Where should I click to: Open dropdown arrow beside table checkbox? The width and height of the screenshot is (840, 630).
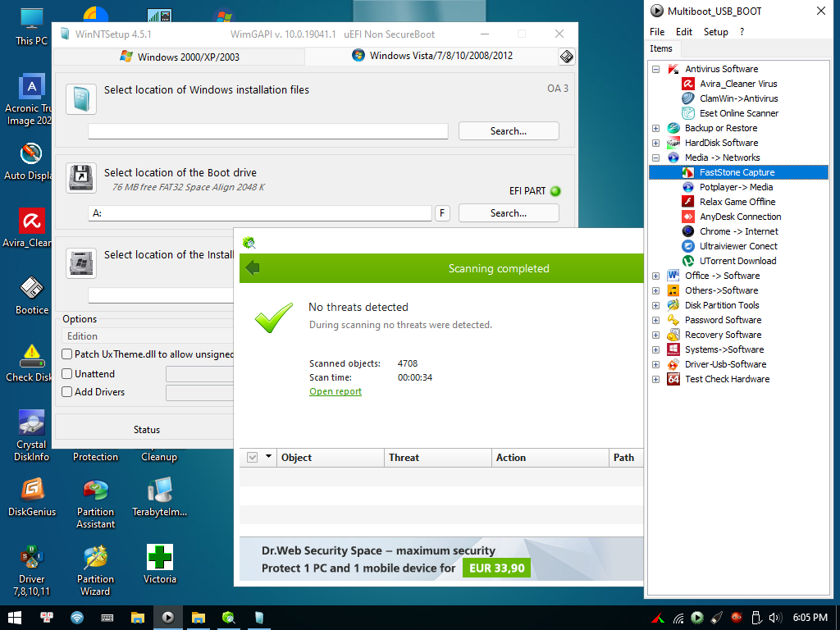click(268, 456)
